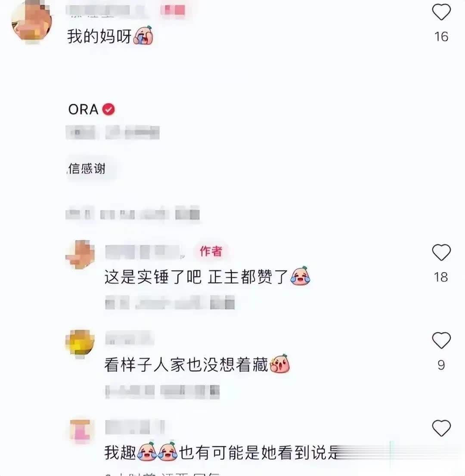This screenshot has width=465, height=476.
Task: Click the like count 9
Action: tap(441, 365)
